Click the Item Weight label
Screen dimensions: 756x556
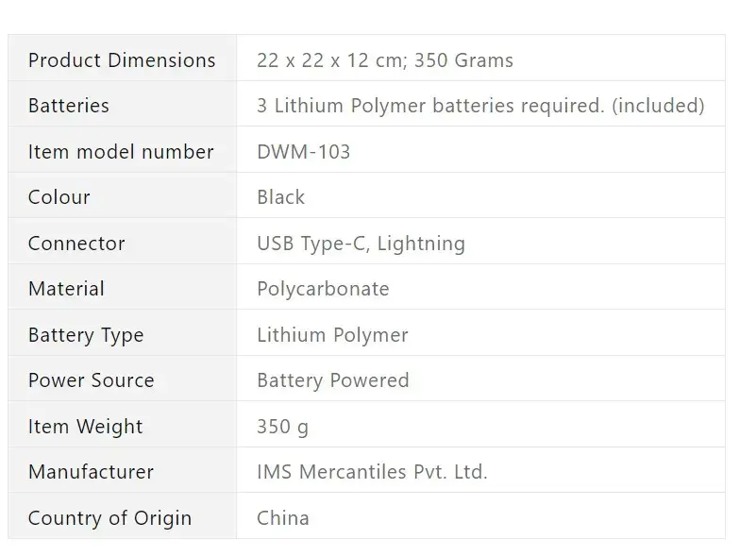[x=85, y=427]
